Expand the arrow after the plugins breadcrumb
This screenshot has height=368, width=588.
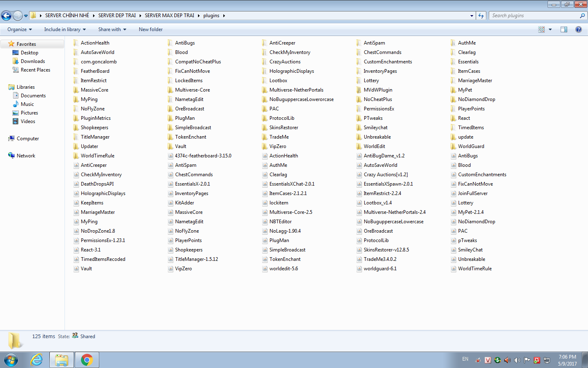point(224,16)
